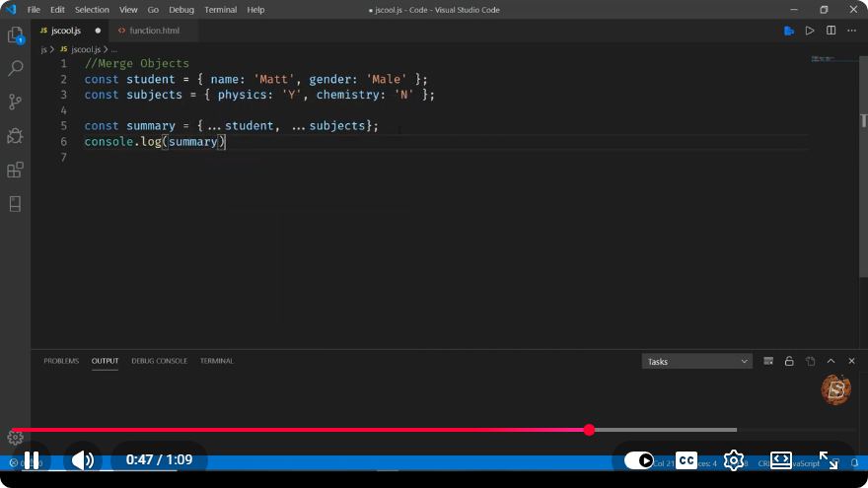
Task: Click the 'Matt' string on line 2
Action: 274,79
